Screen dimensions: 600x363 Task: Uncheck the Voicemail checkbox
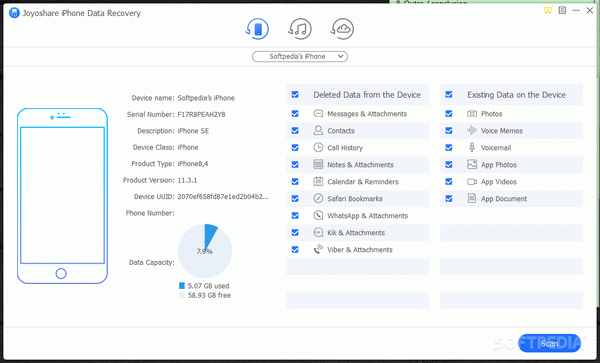pos(449,147)
